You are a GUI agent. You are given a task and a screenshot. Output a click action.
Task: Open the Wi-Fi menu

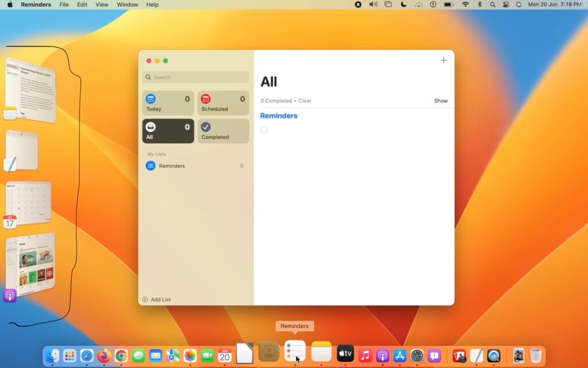click(x=465, y=5)
